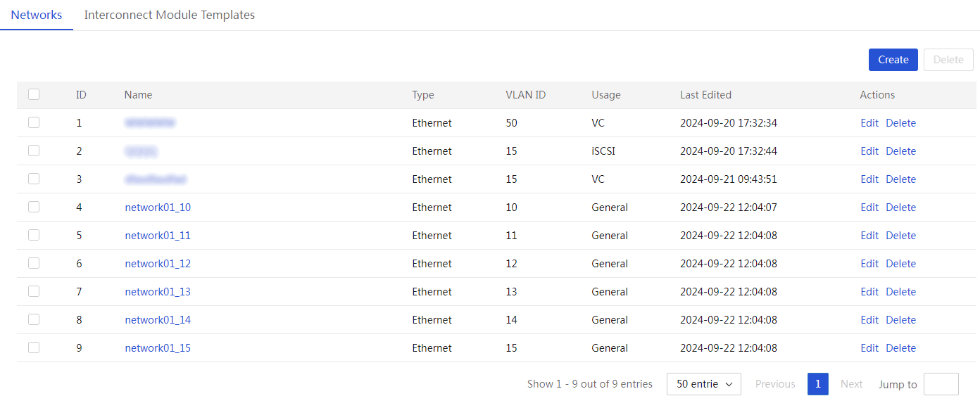Edit the network01_12 entry
This screenshot has width=980, height=415.
coord(869,264)
